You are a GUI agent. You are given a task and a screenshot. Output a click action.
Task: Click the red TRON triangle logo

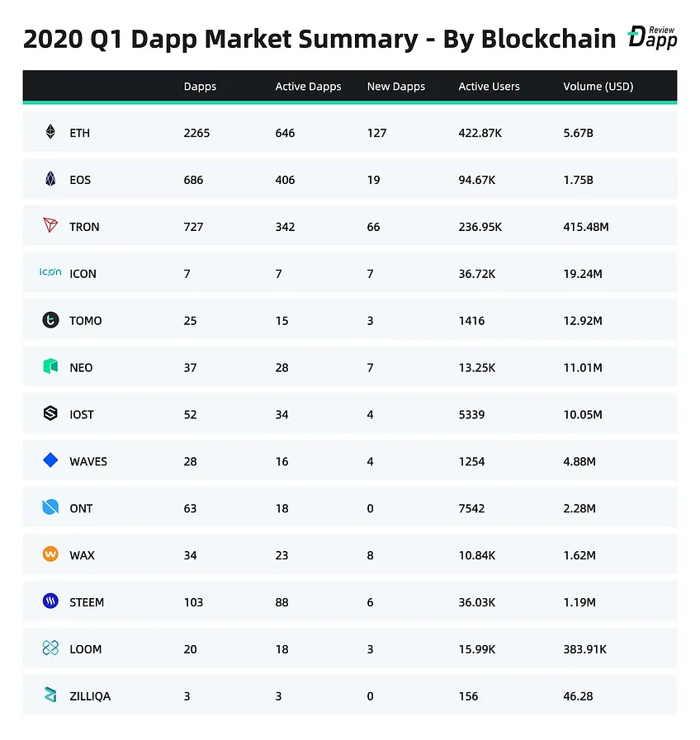point(50,225)
